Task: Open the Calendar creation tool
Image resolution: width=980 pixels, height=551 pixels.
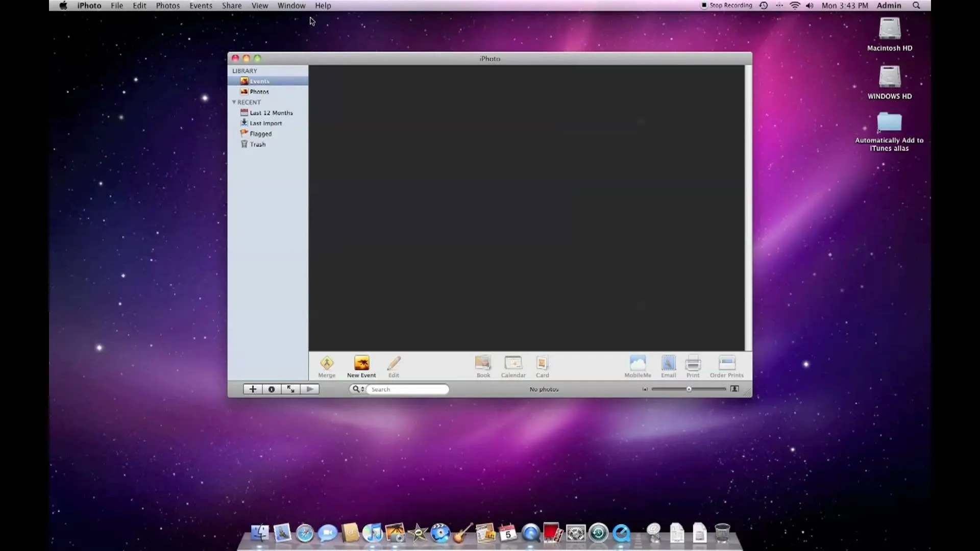Action: tap(513, 363)
